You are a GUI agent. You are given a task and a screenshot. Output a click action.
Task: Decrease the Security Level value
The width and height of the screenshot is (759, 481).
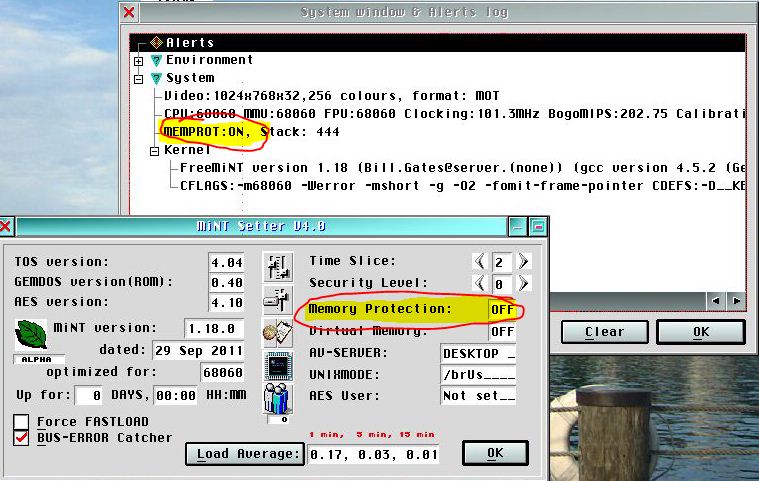(479, 284)
